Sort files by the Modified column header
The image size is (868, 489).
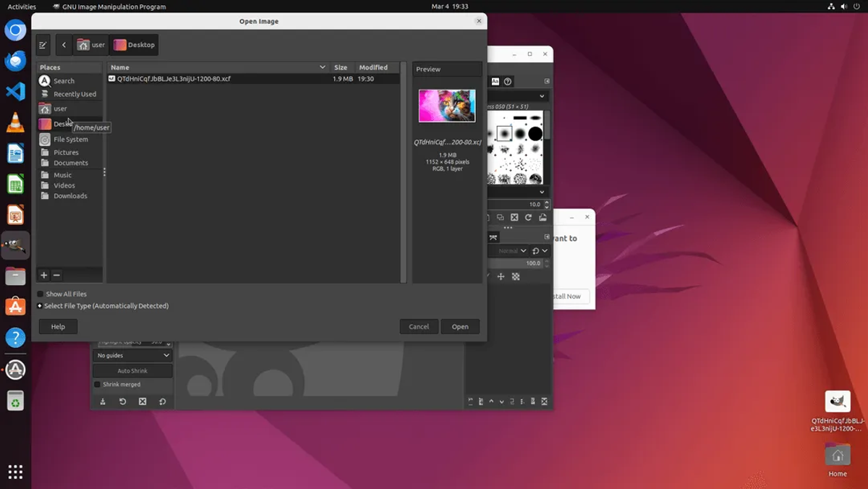[377, 67]
